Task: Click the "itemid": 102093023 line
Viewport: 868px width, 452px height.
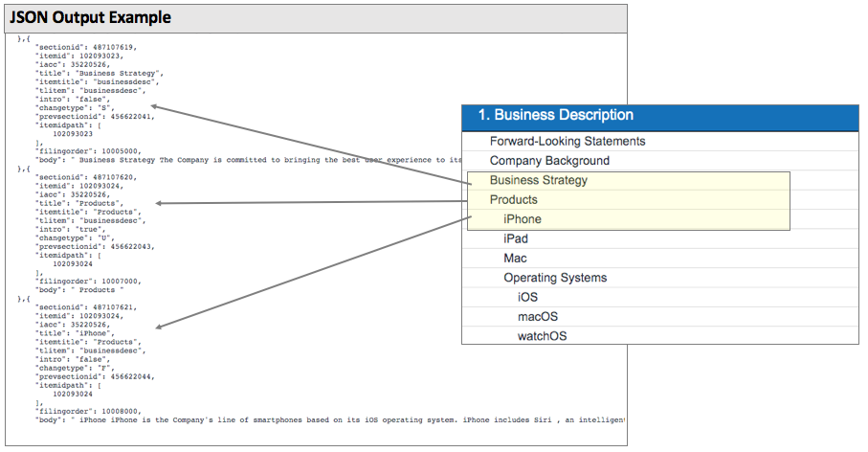Action: tap(79, 56)
